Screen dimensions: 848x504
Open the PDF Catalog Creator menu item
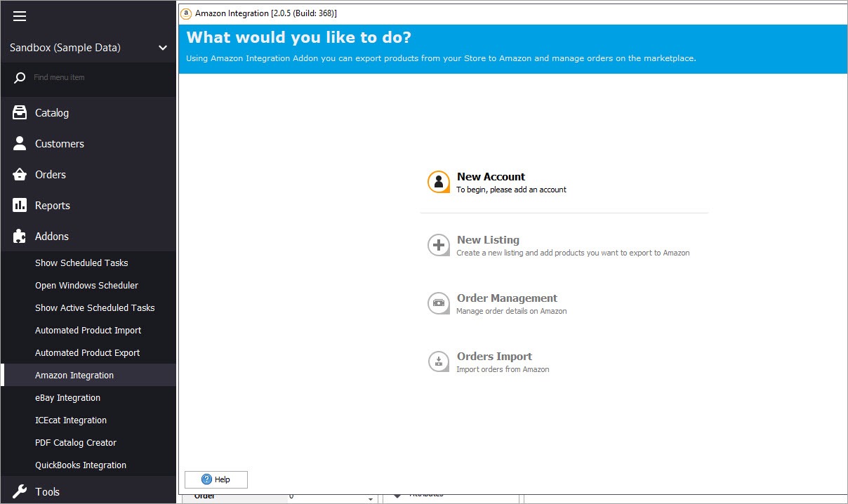76,442
